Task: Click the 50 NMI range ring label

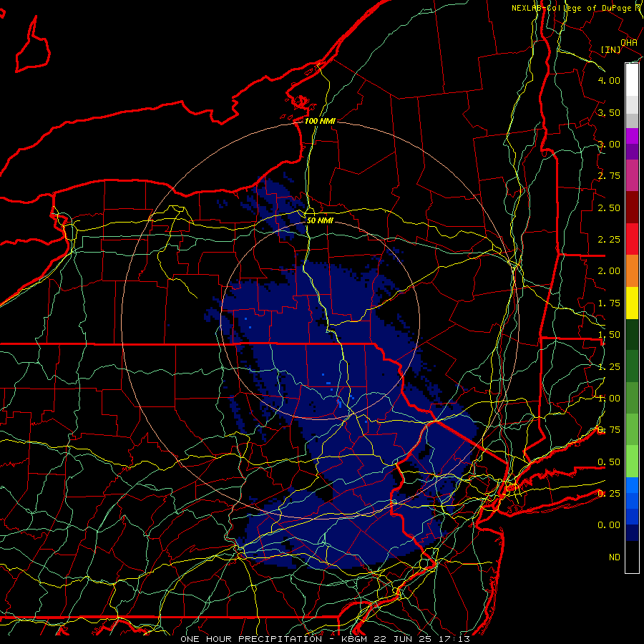Action: click(x=320, y=220)
